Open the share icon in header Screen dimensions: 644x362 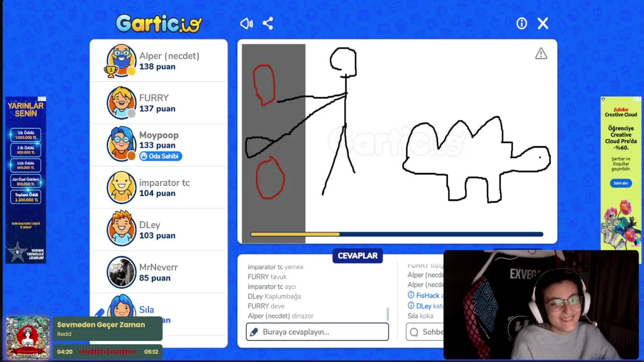click(268, 23)
